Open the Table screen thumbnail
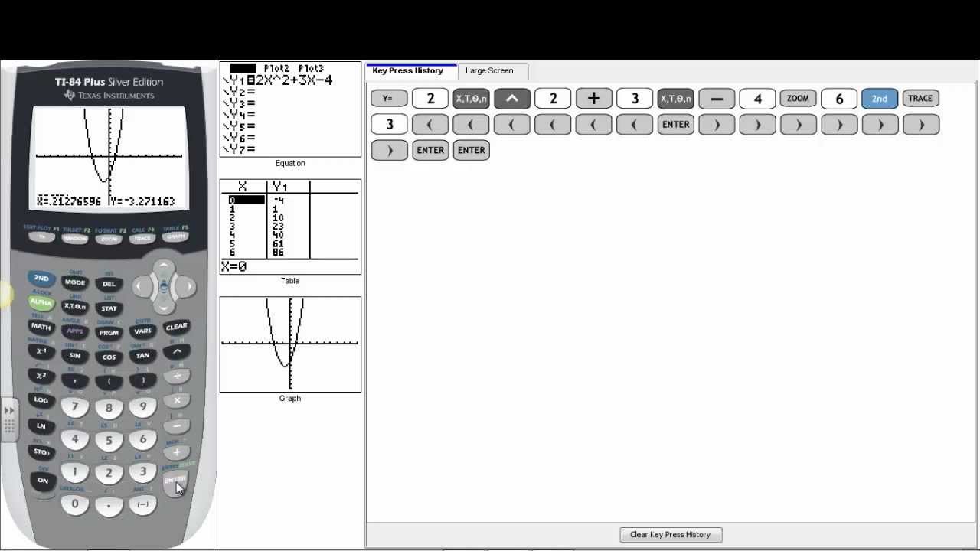Screen dimensions: 980x551 click(x=290, y=227)
